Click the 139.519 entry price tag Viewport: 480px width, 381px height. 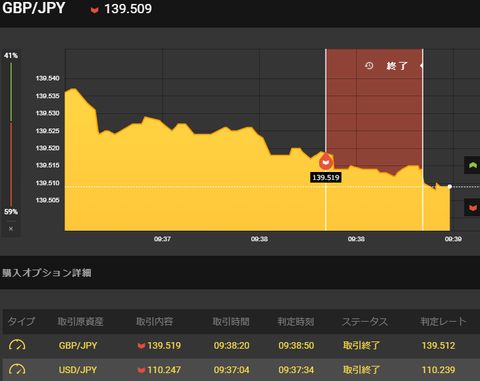(x=326, y=177)
